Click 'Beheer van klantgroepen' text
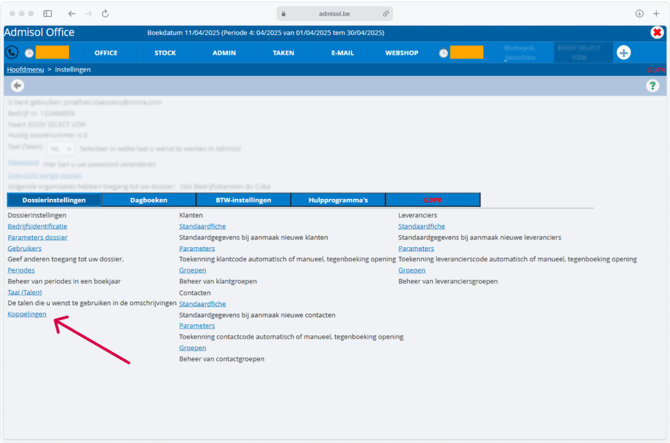Screen dimensions: 670x443 coord(218,282)
